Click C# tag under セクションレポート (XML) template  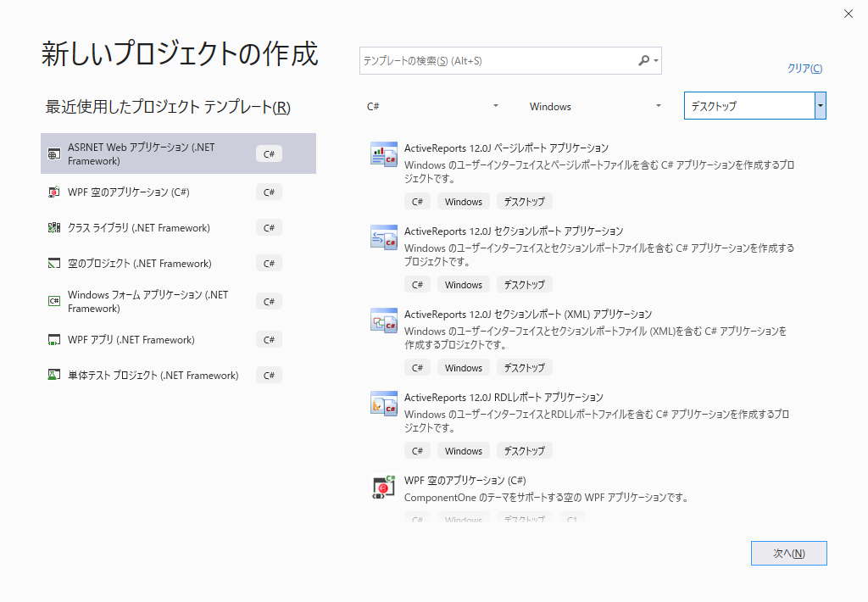pos(417,368)
